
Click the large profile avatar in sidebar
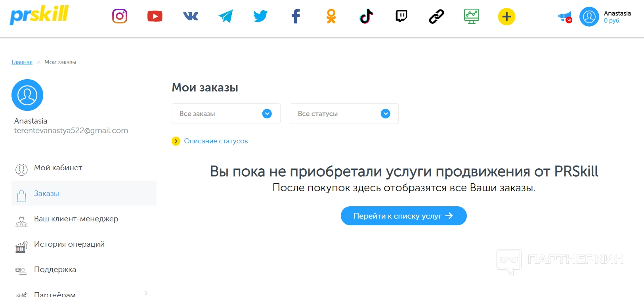click(x=27, y=95)
